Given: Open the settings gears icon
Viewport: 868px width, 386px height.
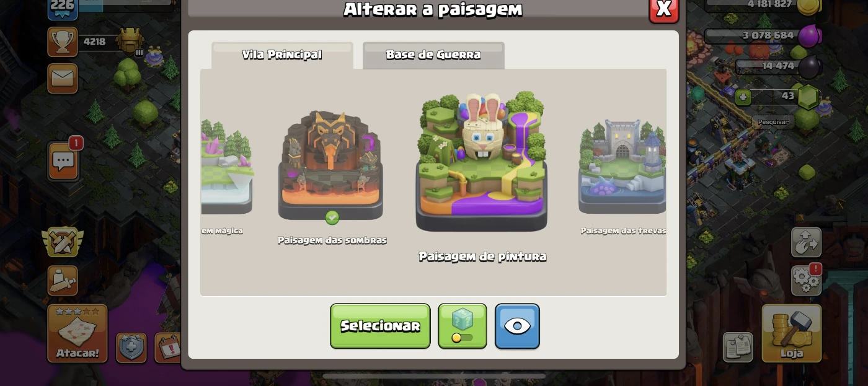Looking at the screenshot, I should tap(807, 280).
